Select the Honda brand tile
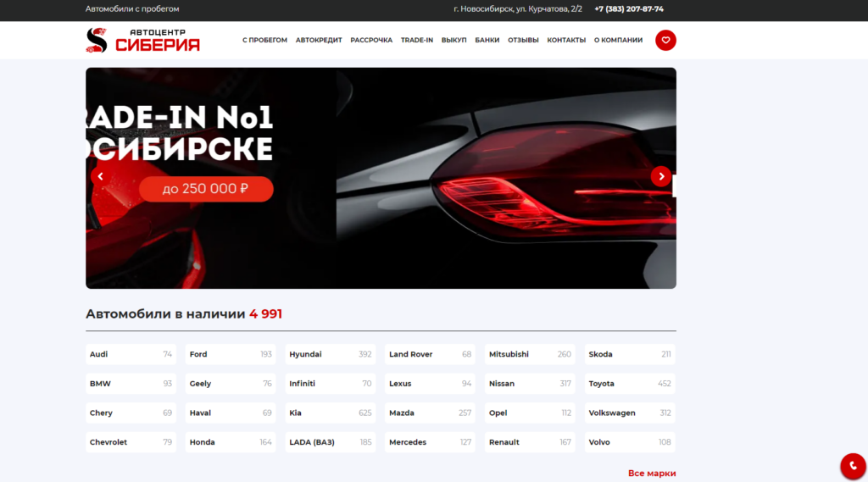This screenshot has height=482, width=868. [x=231, y=442]
